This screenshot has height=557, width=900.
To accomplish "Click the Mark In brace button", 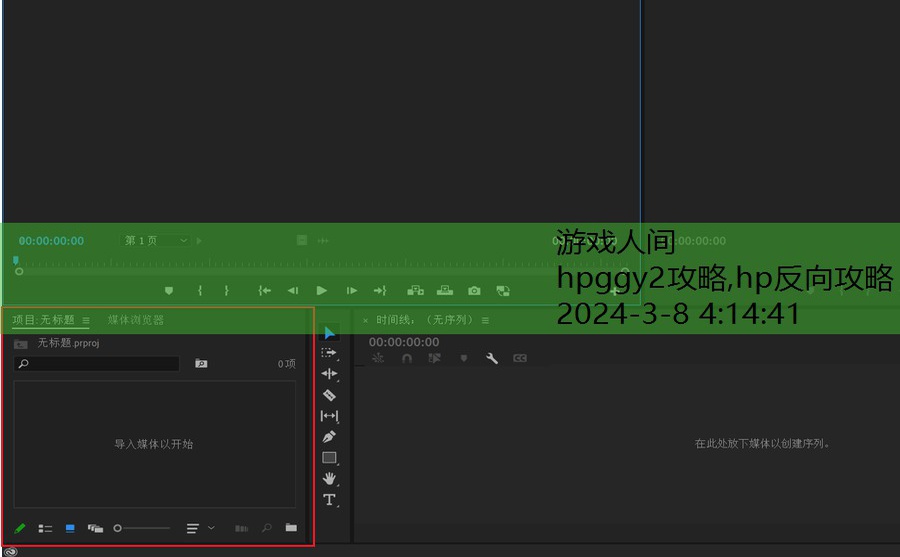I will 200,291.
